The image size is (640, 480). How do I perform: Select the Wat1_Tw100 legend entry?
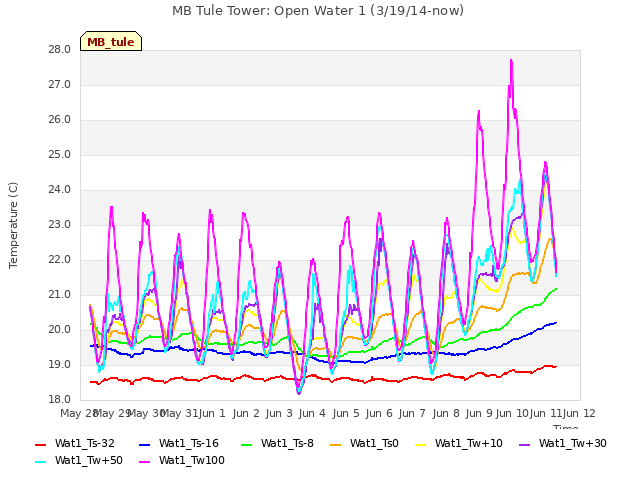(182, 460)
